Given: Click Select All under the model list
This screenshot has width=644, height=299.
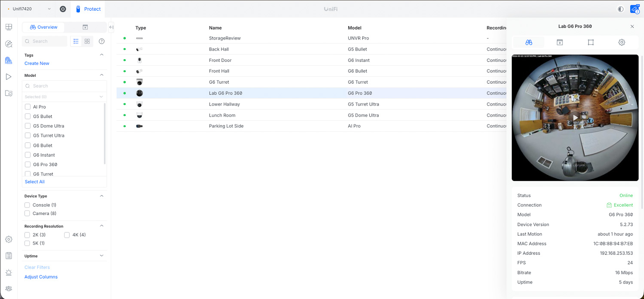Looking at the screenshot, I should point(34,181).
